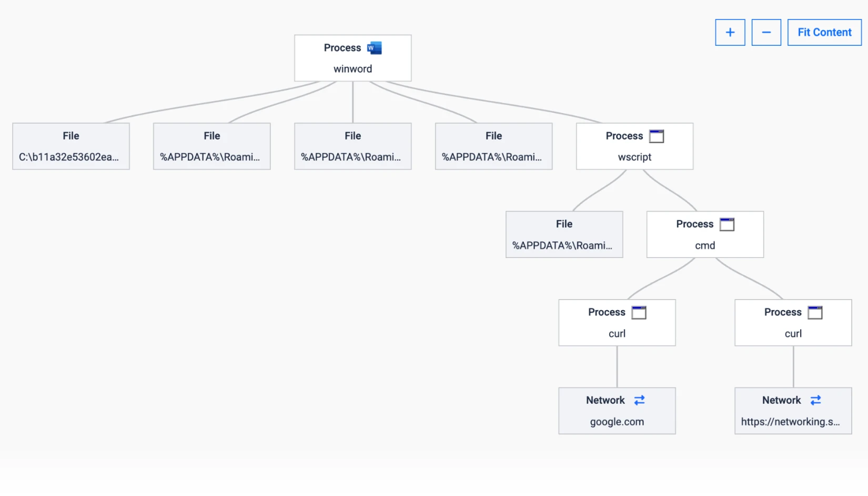The height and width of the screenshot is (496, 868).
Task: Select the cmd process node label
Action: point(704,245)
